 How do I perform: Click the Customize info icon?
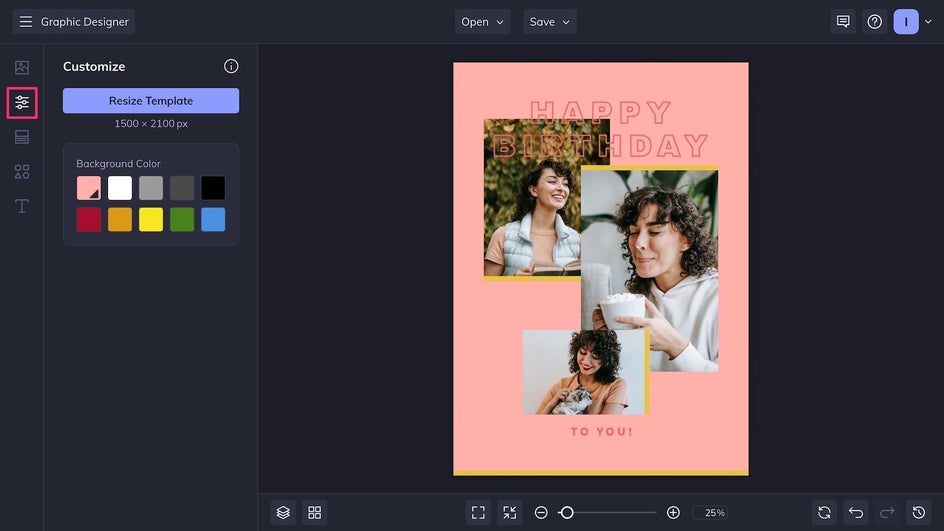231,66
